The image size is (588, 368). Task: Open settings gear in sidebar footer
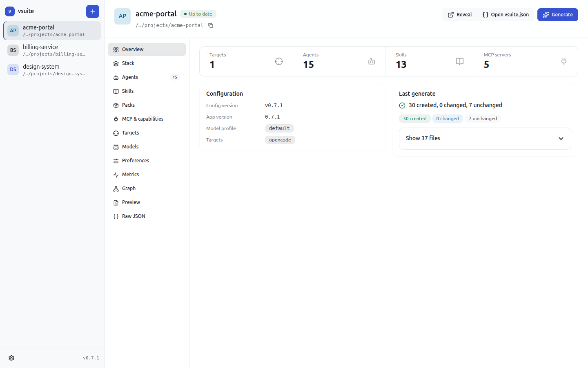(x=11, y=358)
